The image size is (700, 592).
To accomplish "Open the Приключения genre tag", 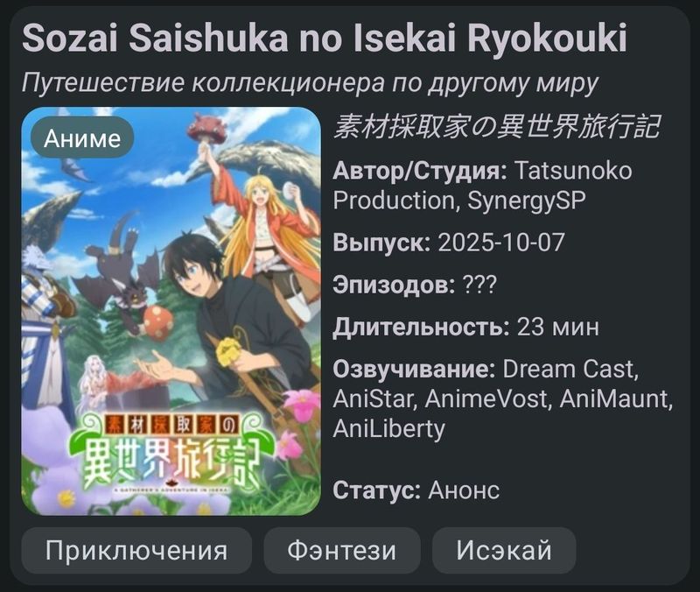I will 136,551.
